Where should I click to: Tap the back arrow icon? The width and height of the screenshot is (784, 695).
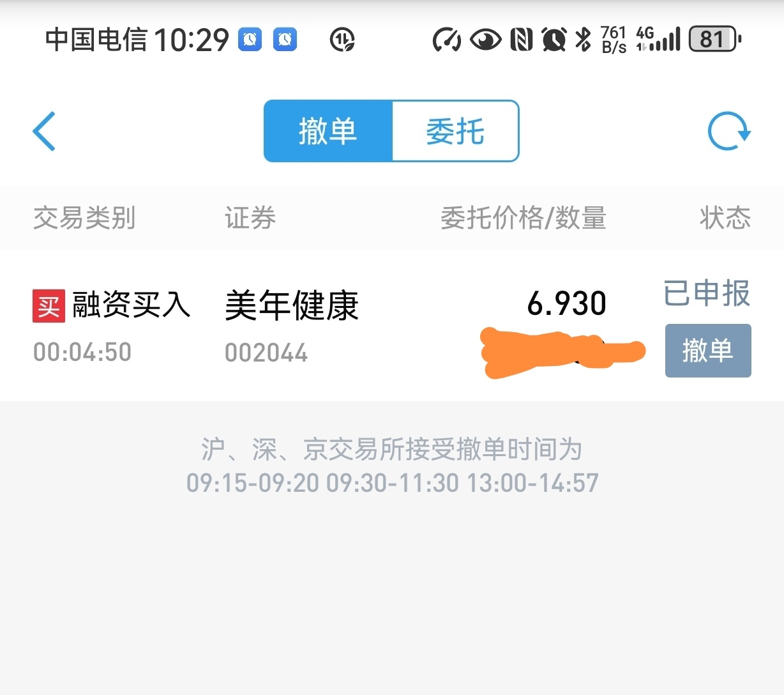[44, 131]
